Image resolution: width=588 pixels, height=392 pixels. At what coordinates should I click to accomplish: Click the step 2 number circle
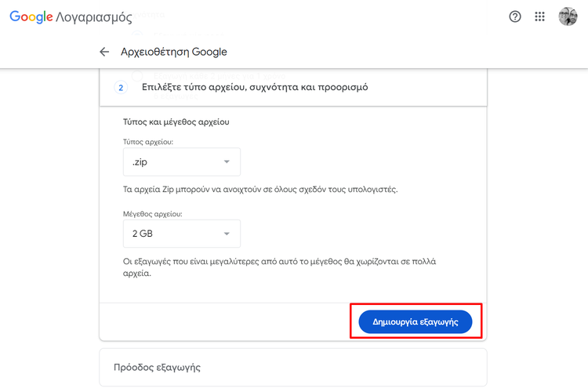point(121,87)
